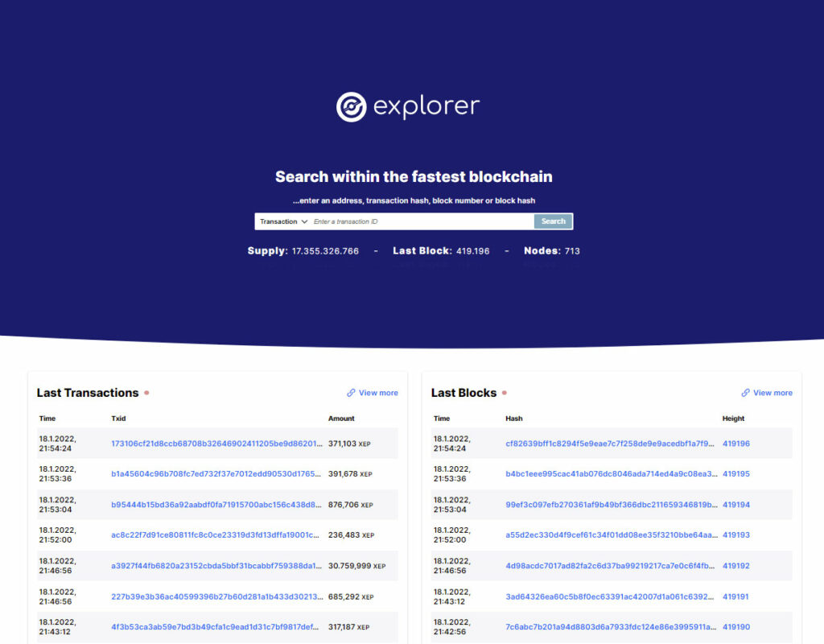Open View more for Last Transactions
This screenshot has width=824, height=644.
tap(378, 393)
